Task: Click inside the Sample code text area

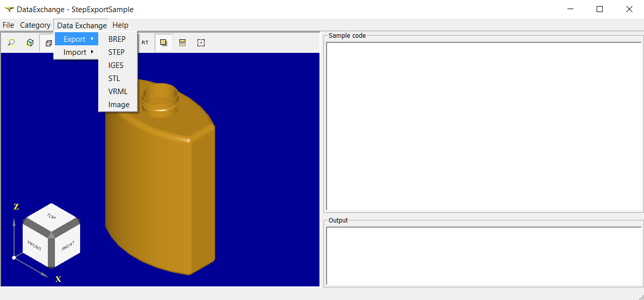Action: point(483,126)
